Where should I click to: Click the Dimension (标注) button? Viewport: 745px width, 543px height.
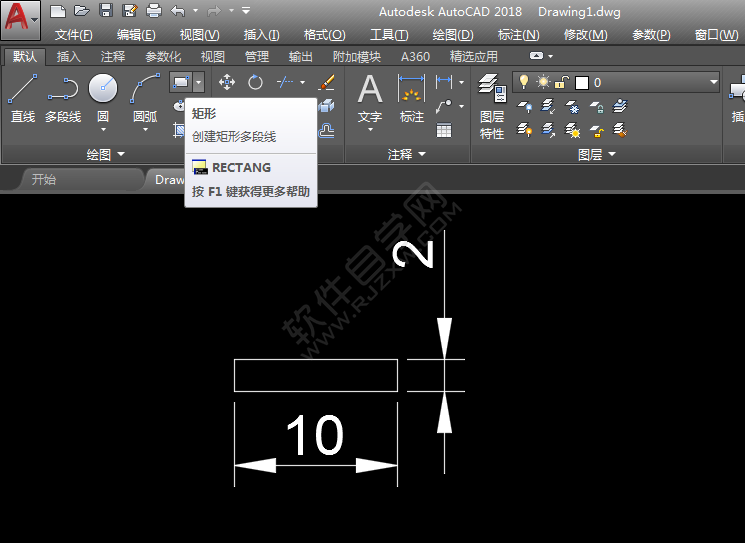point(411,98)
